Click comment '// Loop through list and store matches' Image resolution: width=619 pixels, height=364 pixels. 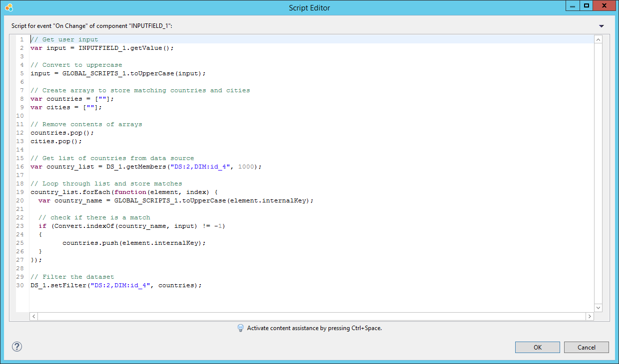click(x=106, y=183)
